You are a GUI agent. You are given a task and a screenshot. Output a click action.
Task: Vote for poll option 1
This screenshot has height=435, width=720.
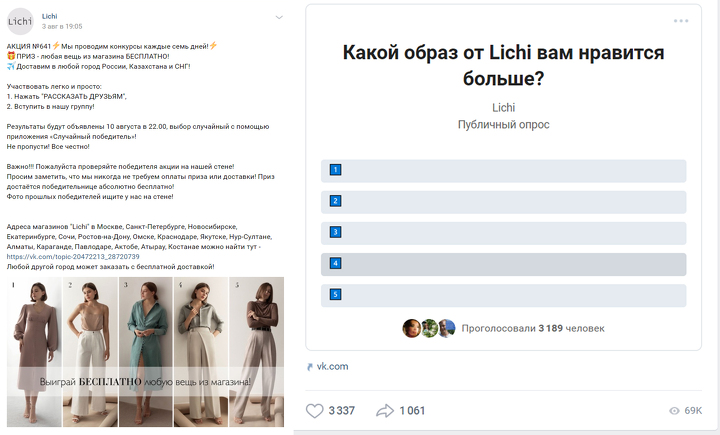pyautogui.click(x=503, y=171)
